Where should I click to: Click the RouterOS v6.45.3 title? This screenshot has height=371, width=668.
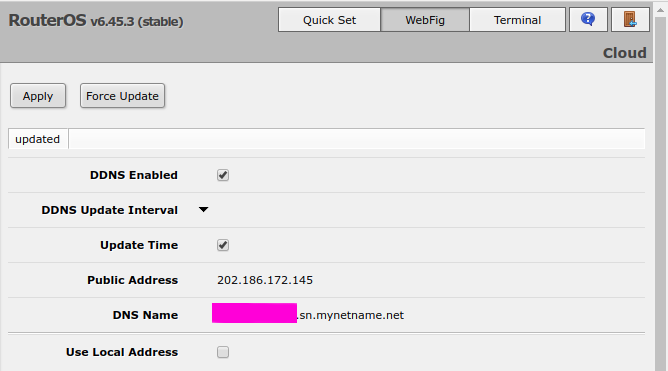point(96,20)
